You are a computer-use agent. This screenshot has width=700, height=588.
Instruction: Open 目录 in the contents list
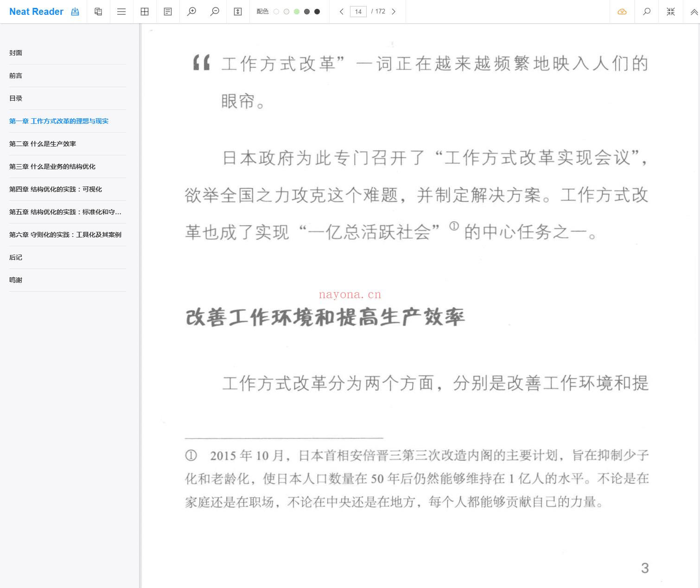click(68, 98)
